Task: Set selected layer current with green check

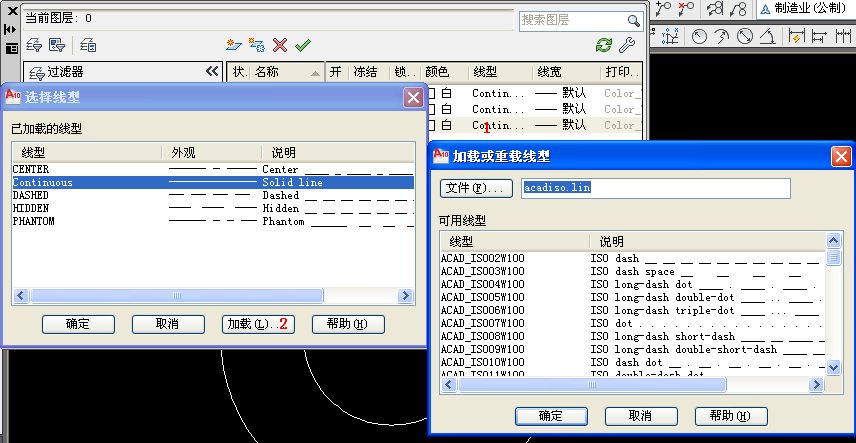Action: pos(302,45)
